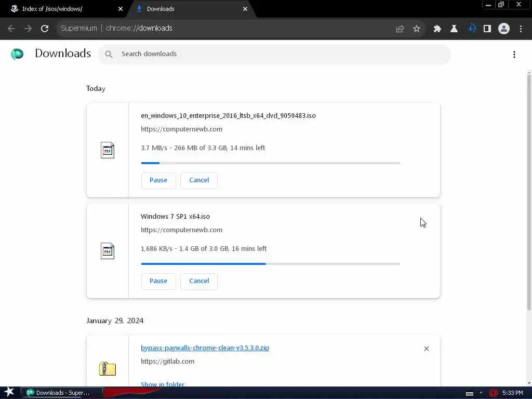Screen dimensions: 532x399
Task: Go forward using the browser forward arrow
Action: pyautogui.click(x=28, y=29)
